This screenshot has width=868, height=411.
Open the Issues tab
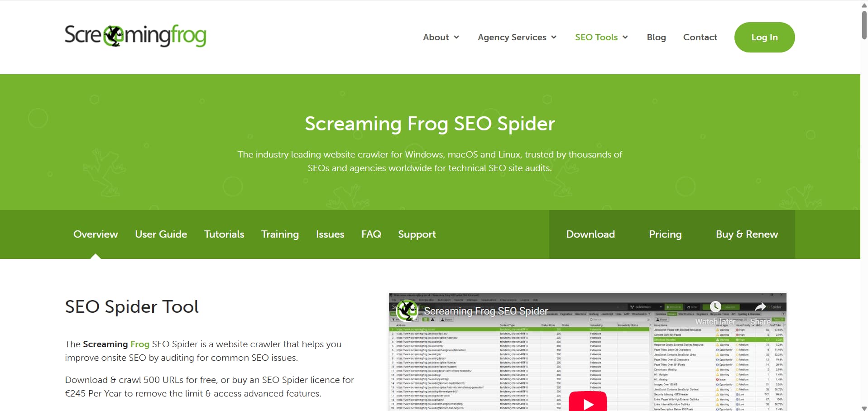point(330,234)
